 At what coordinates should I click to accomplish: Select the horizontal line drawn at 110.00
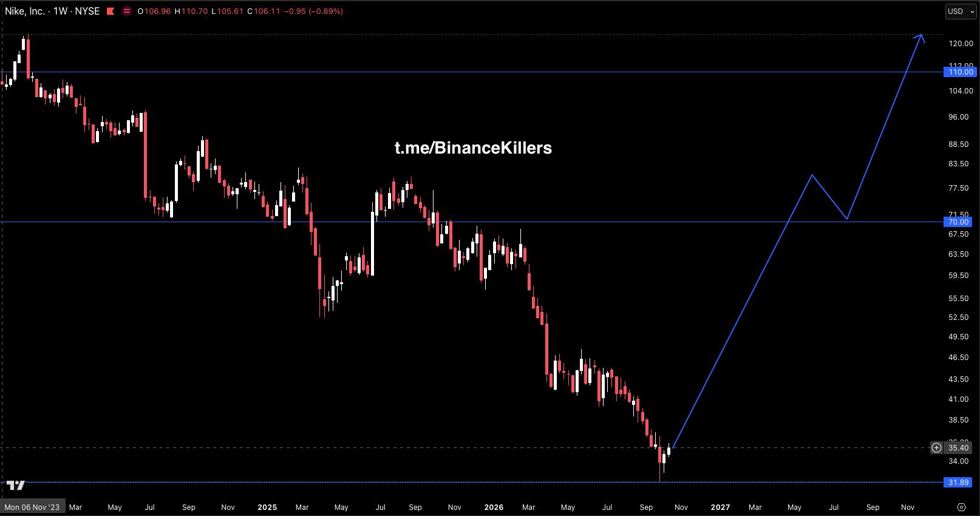(471, 72)
